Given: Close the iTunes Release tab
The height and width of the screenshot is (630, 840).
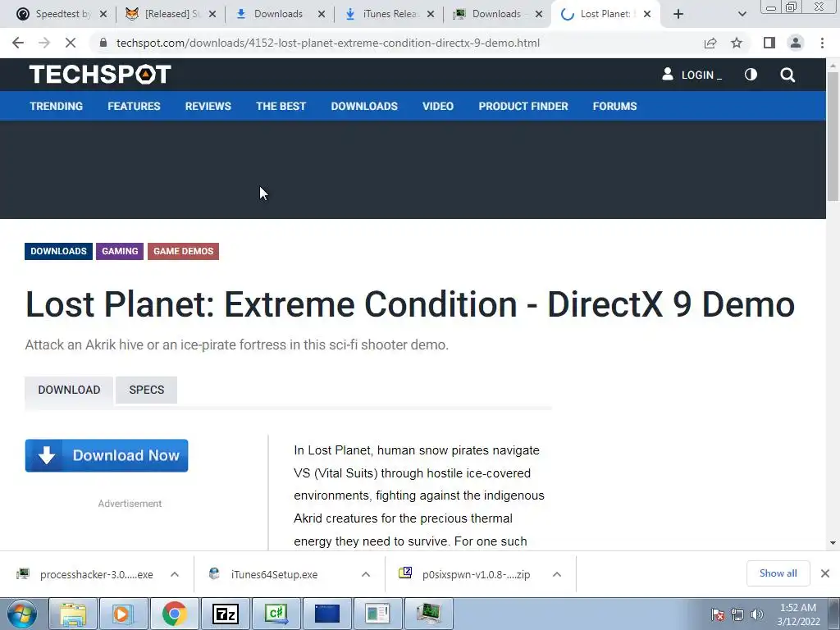Looking at the screenshot, I should click(431, 14).
